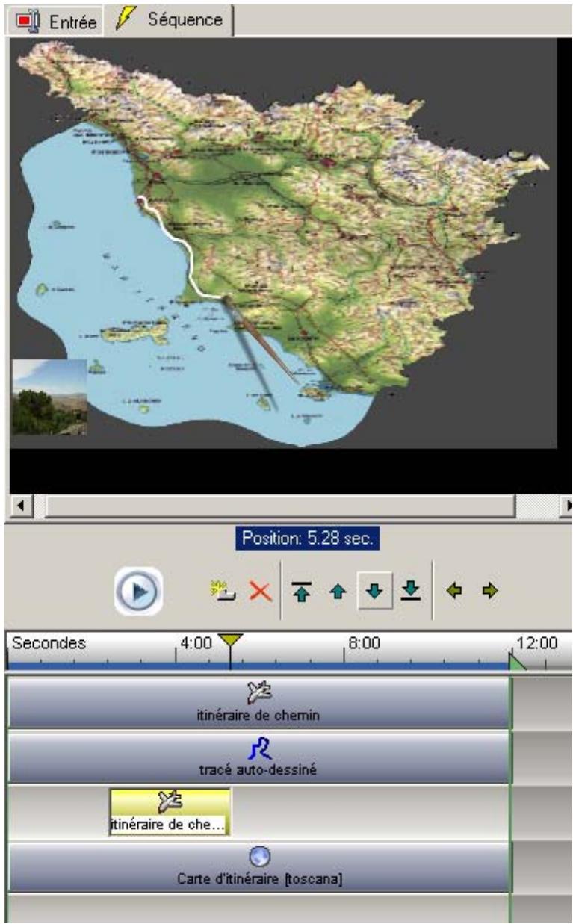
Task: Click the 4:00 mark on the timeline ruler
Action: coord(196,642)
